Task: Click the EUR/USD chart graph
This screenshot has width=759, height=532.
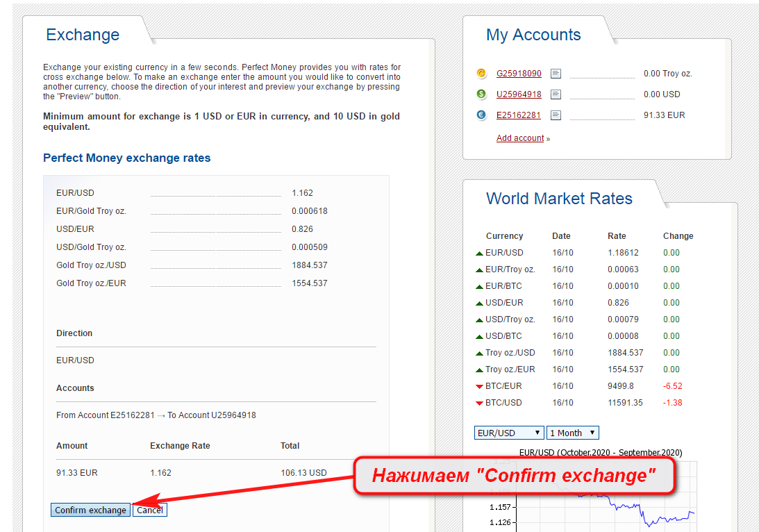Action: click(x=605, y=496)
